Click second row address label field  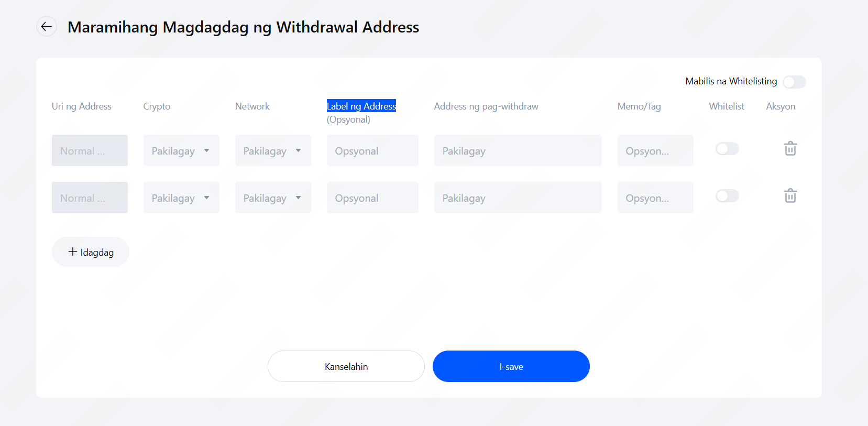pos(372,198)
